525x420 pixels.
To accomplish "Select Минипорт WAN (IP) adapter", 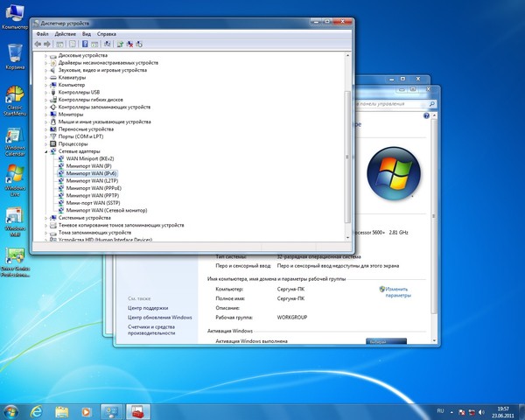I will (x=88, y=166).
